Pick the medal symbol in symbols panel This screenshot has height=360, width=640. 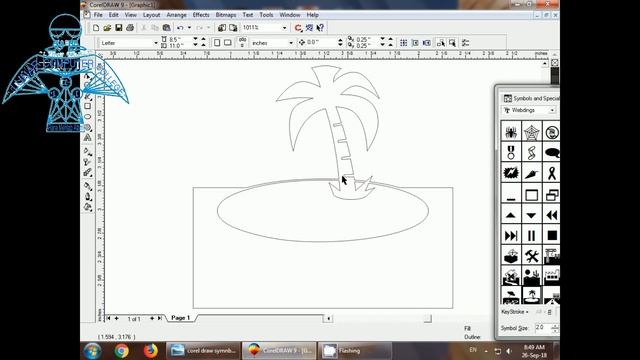[x=511, y=152]
